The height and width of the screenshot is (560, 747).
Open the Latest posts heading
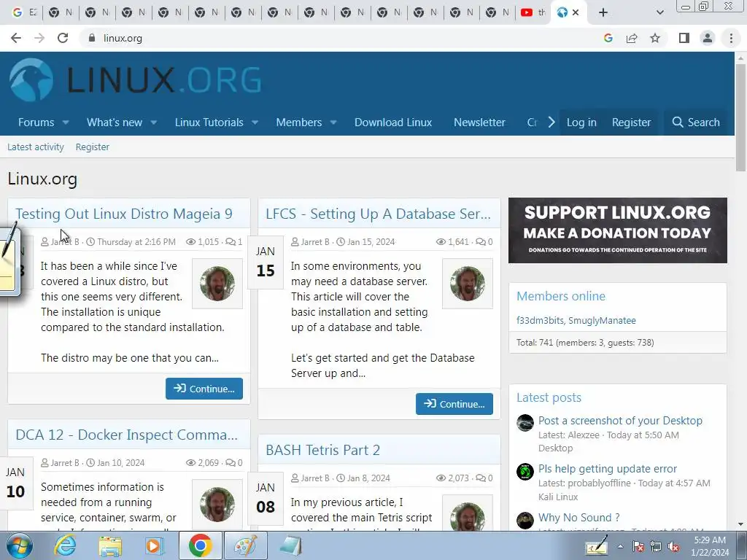549,397
